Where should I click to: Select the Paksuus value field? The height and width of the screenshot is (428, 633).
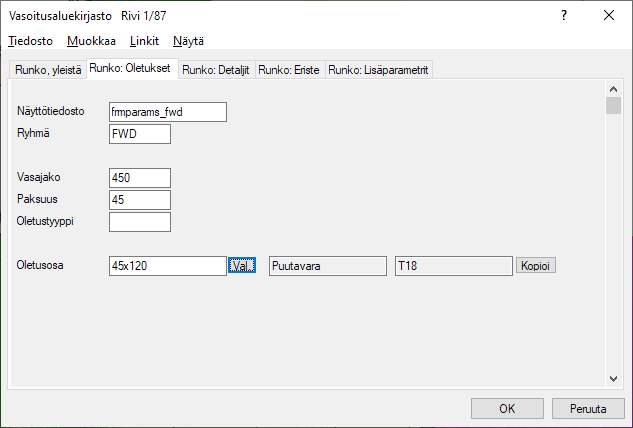pos(140,200)
